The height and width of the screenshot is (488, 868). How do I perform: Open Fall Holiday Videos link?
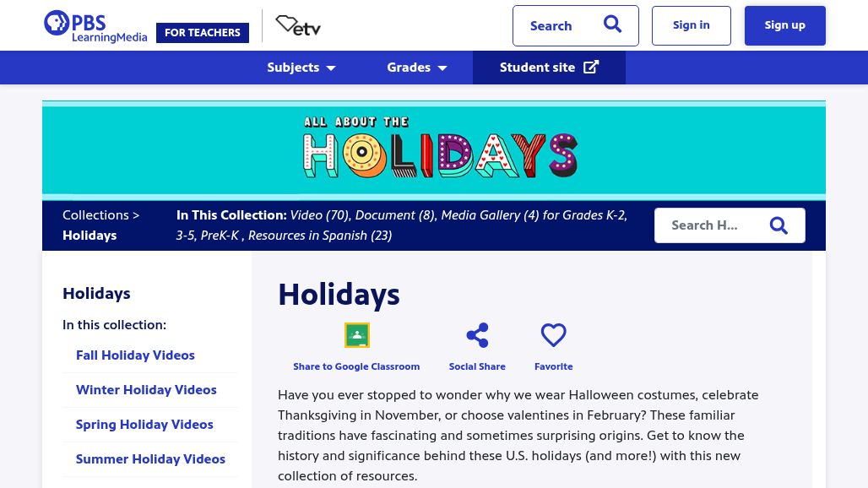[x=135, y=355]
